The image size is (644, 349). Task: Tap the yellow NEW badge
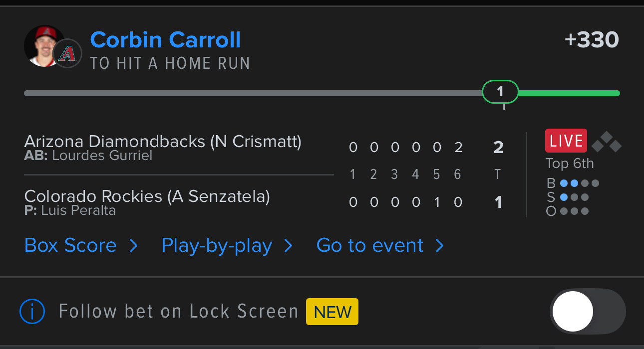(x=332, y=312)
